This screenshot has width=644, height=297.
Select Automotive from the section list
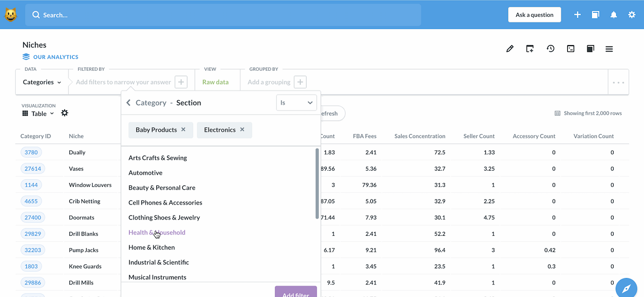(x=145, y=173)
